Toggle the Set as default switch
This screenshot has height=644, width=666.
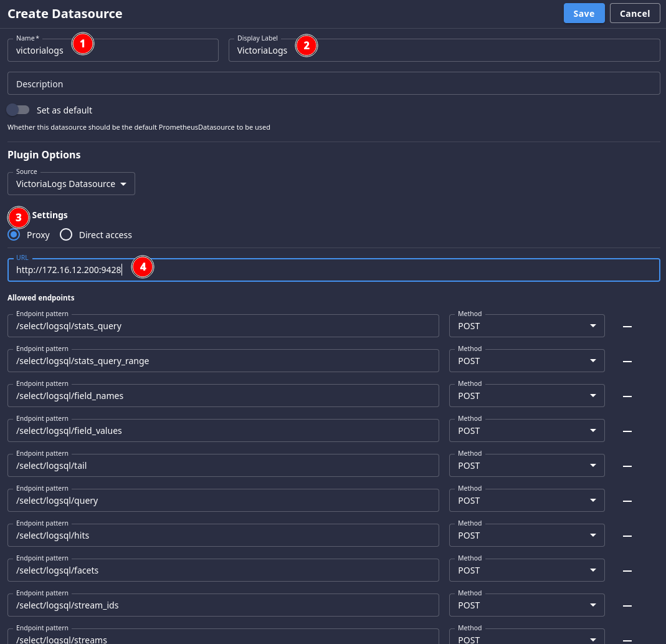click(18, 110)
